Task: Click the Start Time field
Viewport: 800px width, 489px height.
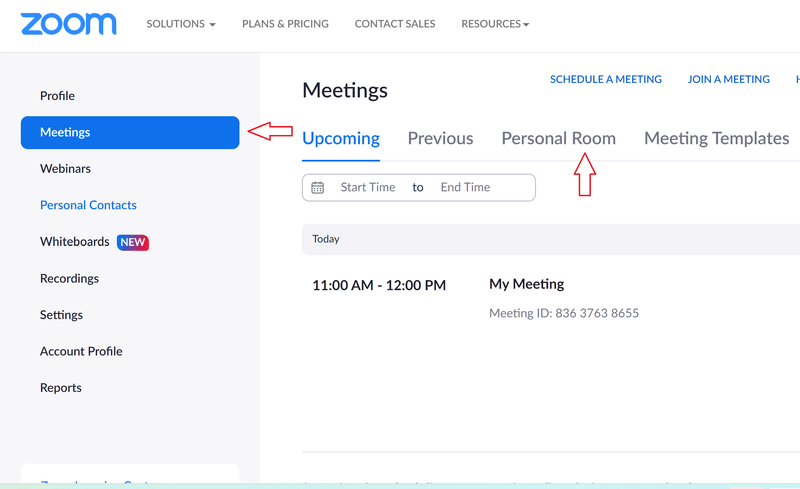Action: [x=368, y=187]
